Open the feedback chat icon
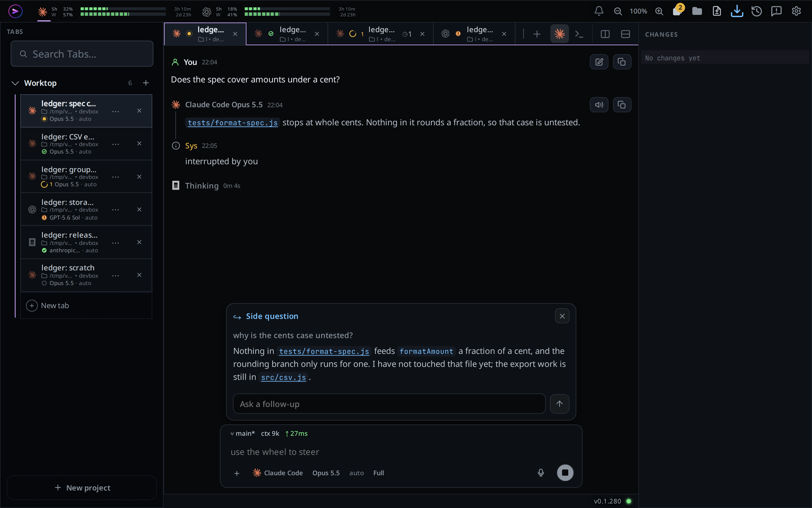 point(776,11)
